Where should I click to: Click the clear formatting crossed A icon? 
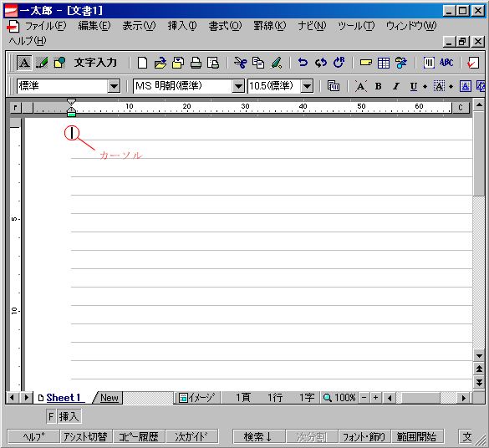360,86
